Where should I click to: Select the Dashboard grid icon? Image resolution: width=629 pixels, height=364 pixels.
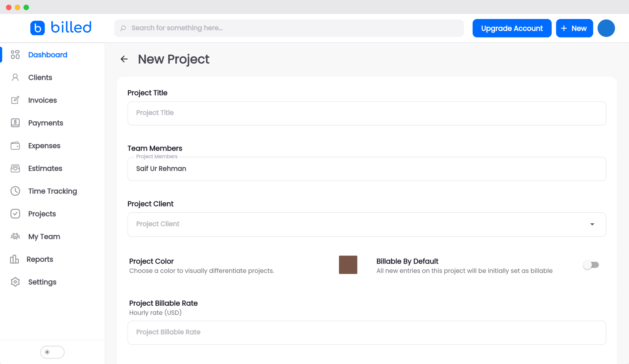coord(15,54)
